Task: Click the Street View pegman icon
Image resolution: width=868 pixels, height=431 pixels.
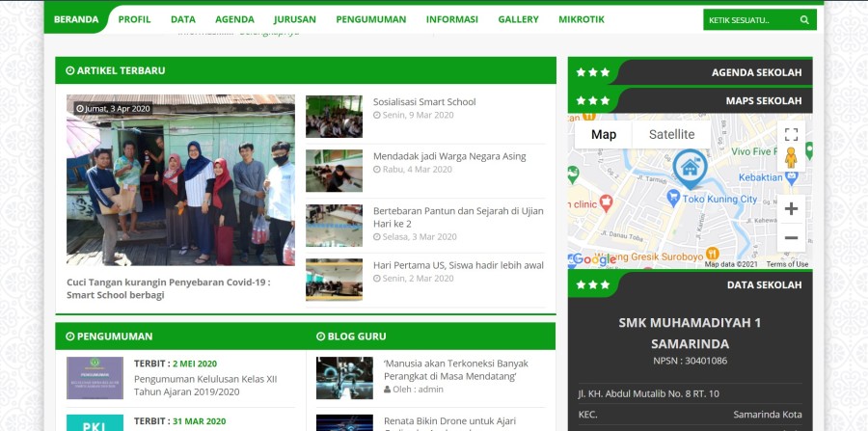Action: tap(791, 158)
